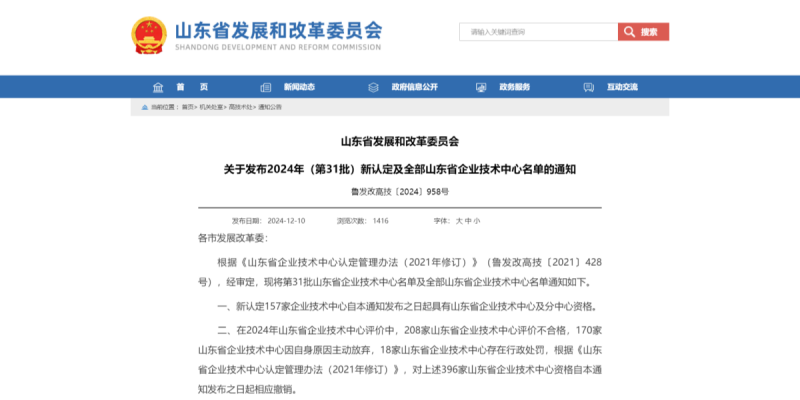The image size is (800, 400).
Task: Set font size to 大
Action: (x=459, y=221)
